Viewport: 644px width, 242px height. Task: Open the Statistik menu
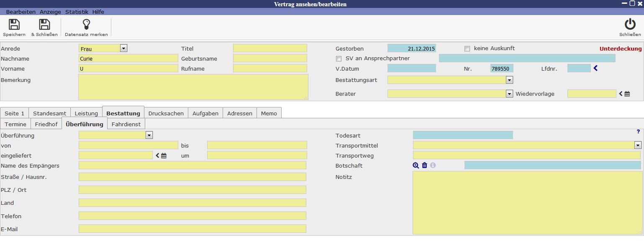(77, 12)
